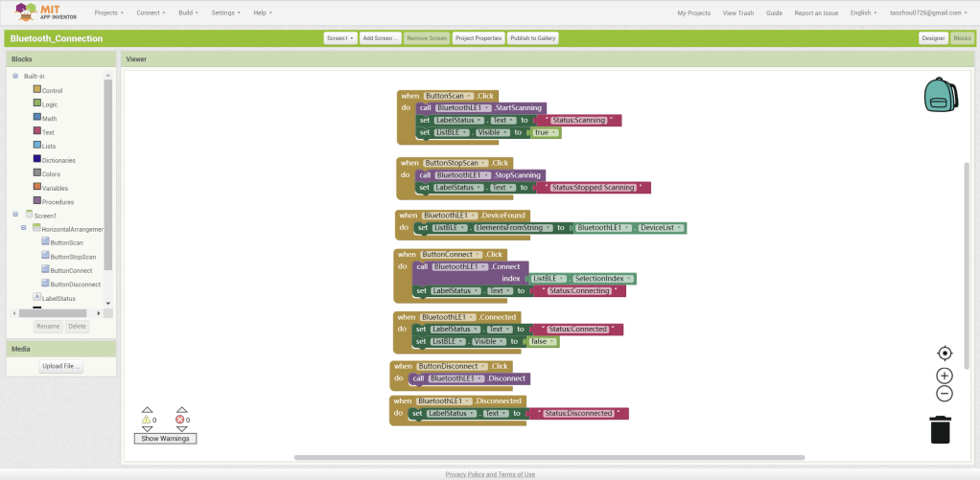980x480 pixels.
Task: Toggle the 'true' value in the ListBLE Visible block
Action: point(544,133)
